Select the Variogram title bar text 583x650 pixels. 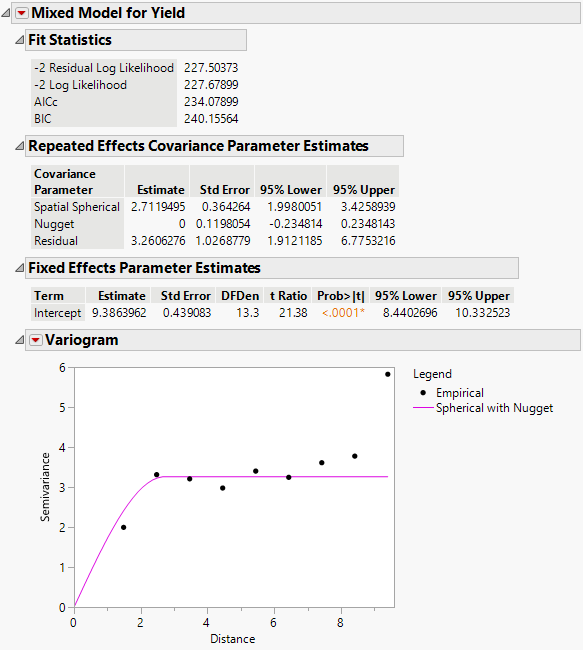point(82,340)
